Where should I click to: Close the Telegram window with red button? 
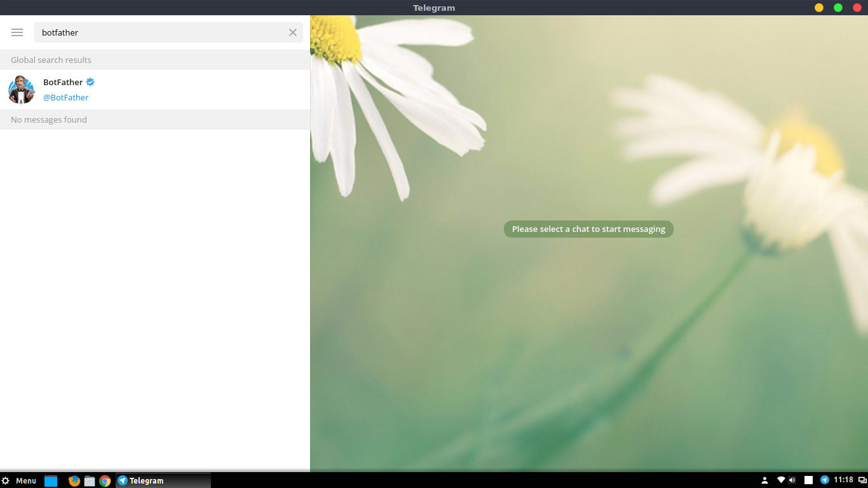pos(857,8)
